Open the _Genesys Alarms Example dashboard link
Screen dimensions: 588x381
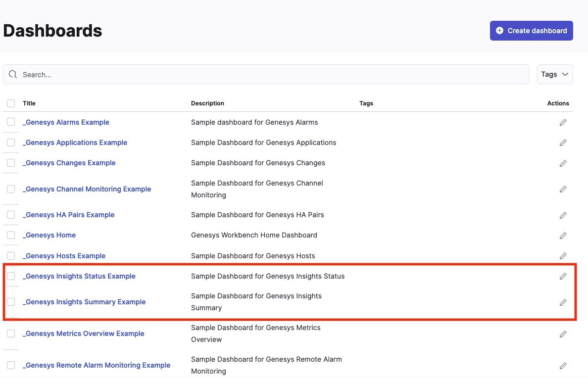point(66,122)
